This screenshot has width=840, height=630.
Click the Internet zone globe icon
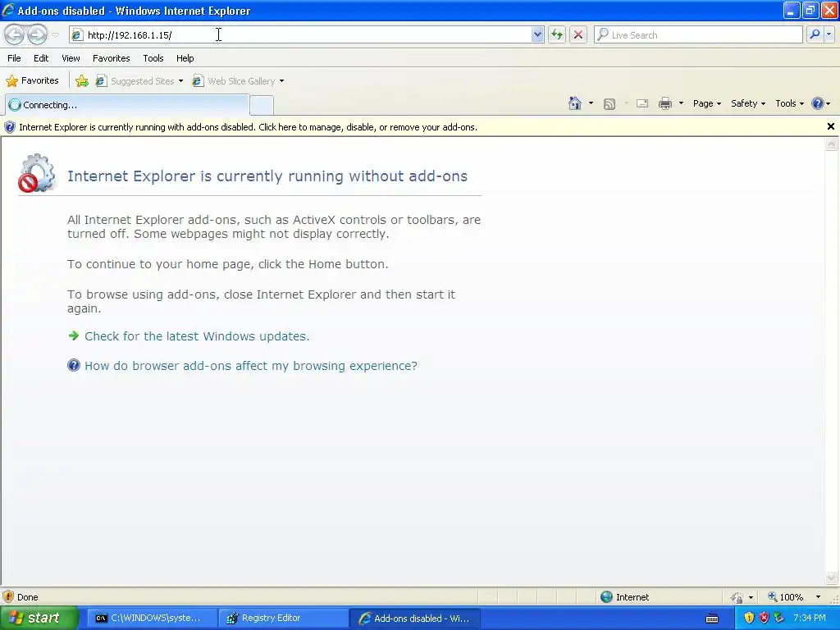coord(606,597)
